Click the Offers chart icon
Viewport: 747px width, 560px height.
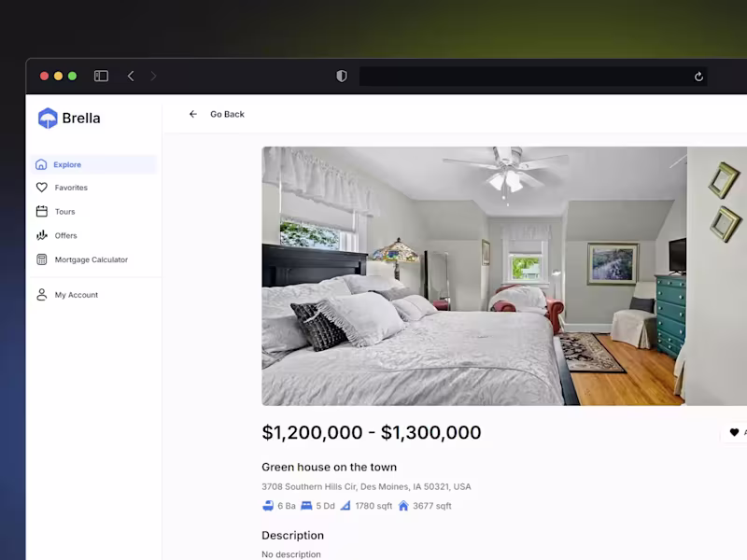[41, 235]
